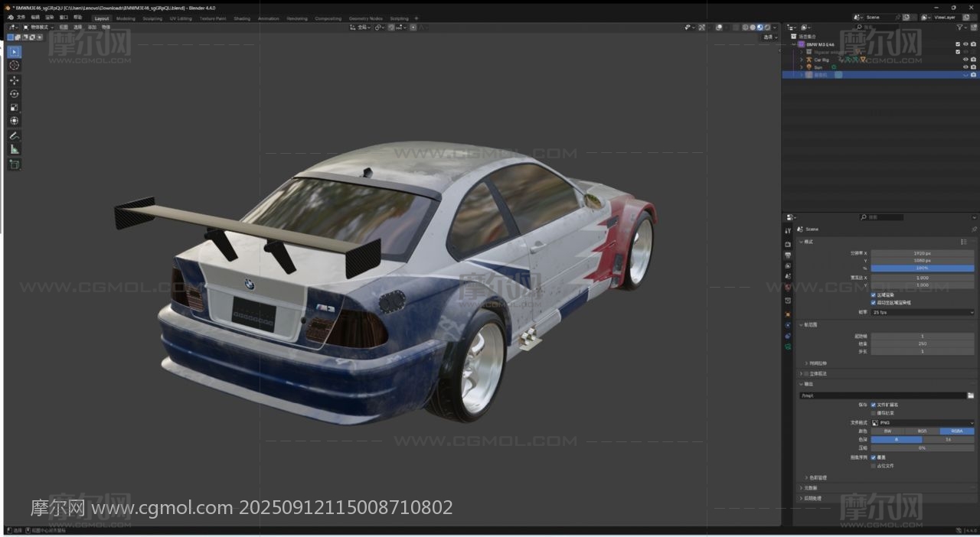
Task: Open the Object Data properties tab
Action: (788, 347)
